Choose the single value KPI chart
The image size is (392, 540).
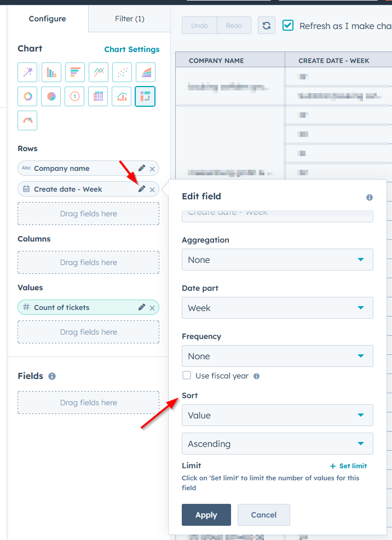[x=74, y=96]
